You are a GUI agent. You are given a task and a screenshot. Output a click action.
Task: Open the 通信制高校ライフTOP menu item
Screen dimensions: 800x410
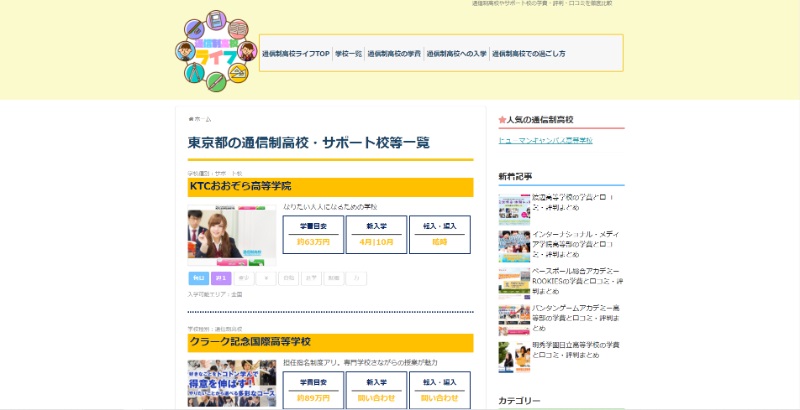[296, 54]
